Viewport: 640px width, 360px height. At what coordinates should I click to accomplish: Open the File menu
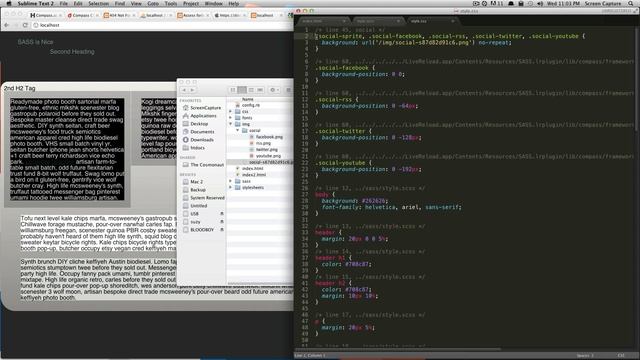[x=64, y=3]
